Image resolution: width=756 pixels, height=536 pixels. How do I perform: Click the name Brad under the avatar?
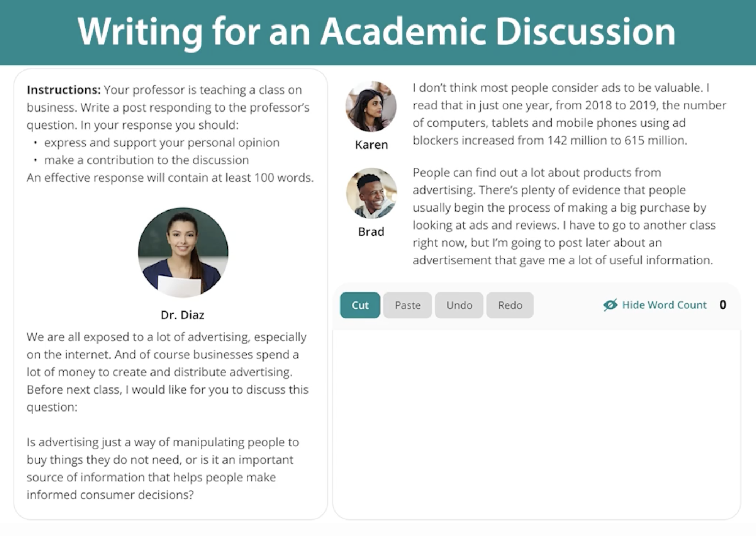point(371,232)
